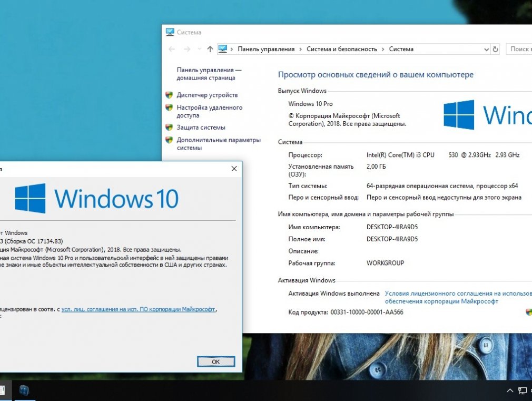Screen dimensions: 532x401
Task: Click product code '00331-10000-00001-AA566'
Action: 367,312
